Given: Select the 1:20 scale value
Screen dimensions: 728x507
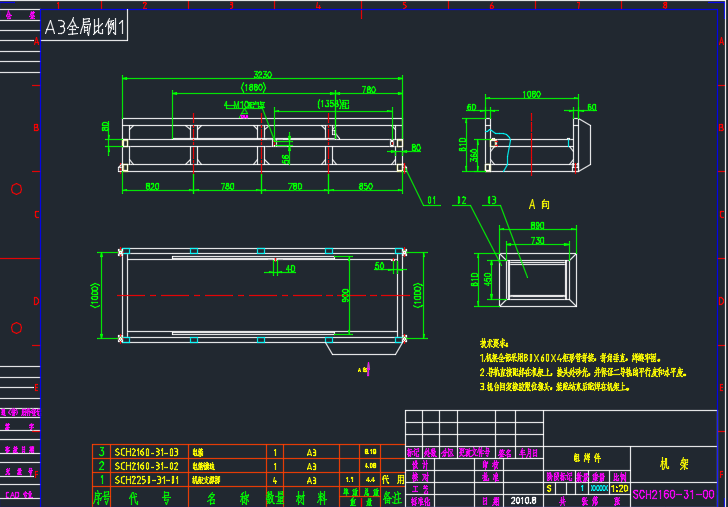Looking at the screenshot, I should (x=619, y=489).
